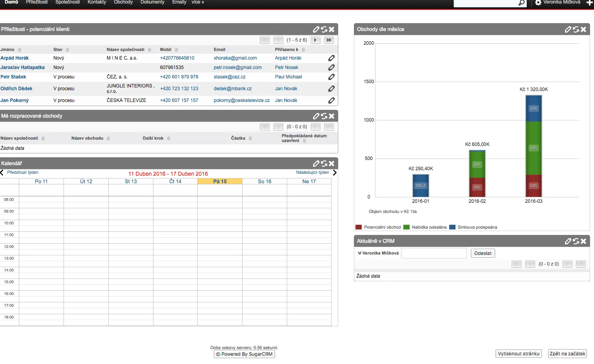Open the quick create plus icon
The image size is (594, 364).
(x=590, y=3)
